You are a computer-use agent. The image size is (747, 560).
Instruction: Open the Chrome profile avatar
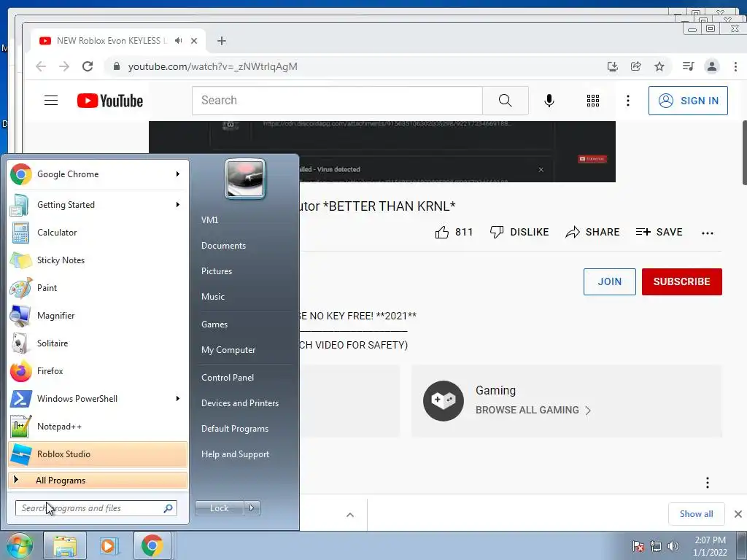click(712, 66)
